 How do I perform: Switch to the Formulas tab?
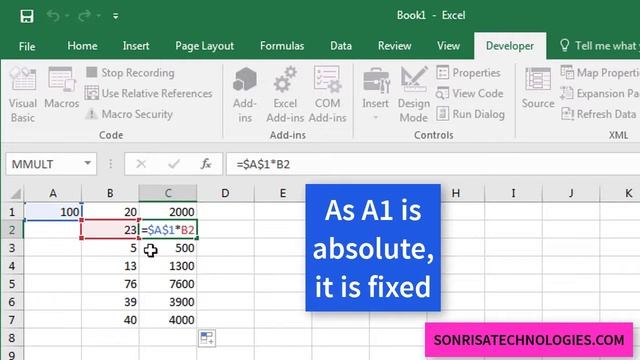(282, 46)
